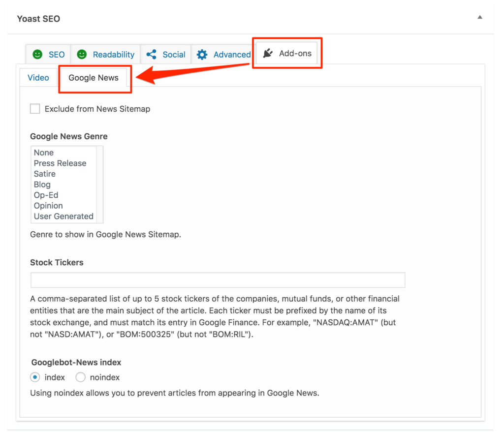This screenshot has height=432, width=504.
Task: Check Exclude from News Sitemap
Action: (35, 109)
